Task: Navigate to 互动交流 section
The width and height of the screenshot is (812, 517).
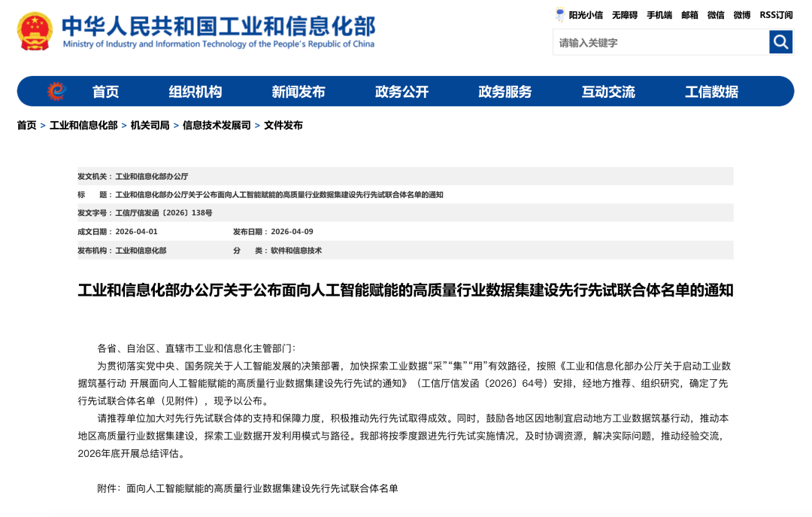Action: [x=607, y=92]
